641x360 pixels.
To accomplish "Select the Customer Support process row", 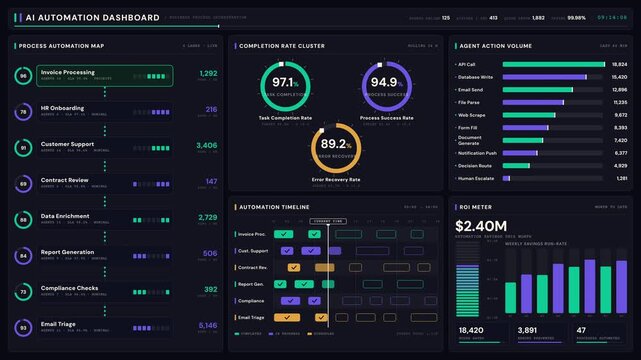I will coord(105,148).
